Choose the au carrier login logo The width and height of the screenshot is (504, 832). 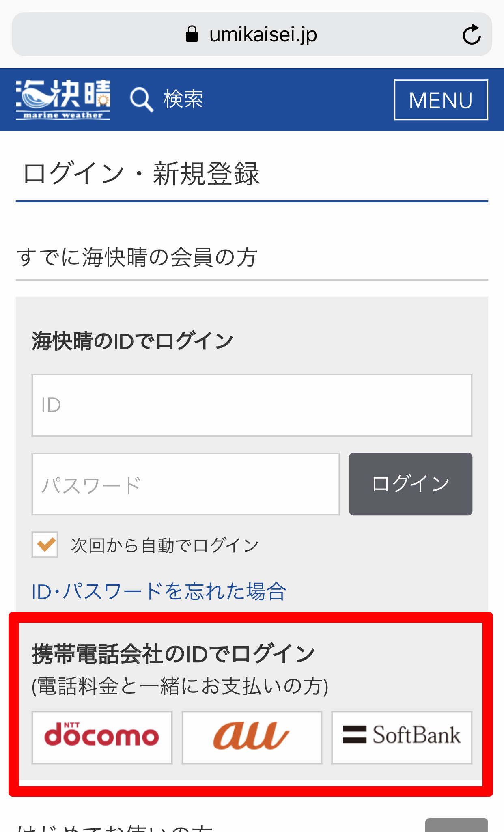[252, 737]
